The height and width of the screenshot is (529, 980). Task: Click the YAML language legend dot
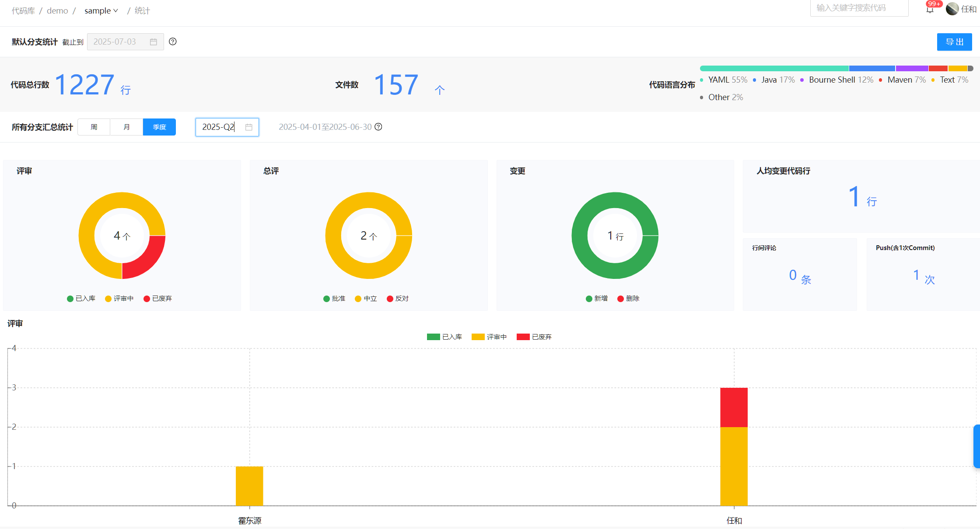702,80
